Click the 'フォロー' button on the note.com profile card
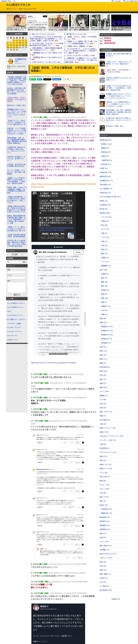The image size is (138, 644). (x=78, y=252)
